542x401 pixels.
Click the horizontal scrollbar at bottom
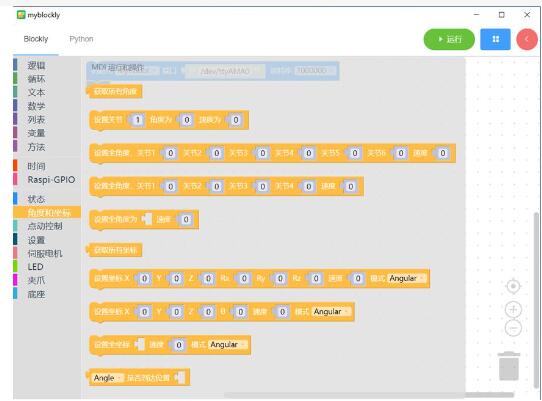coord(369,395)
